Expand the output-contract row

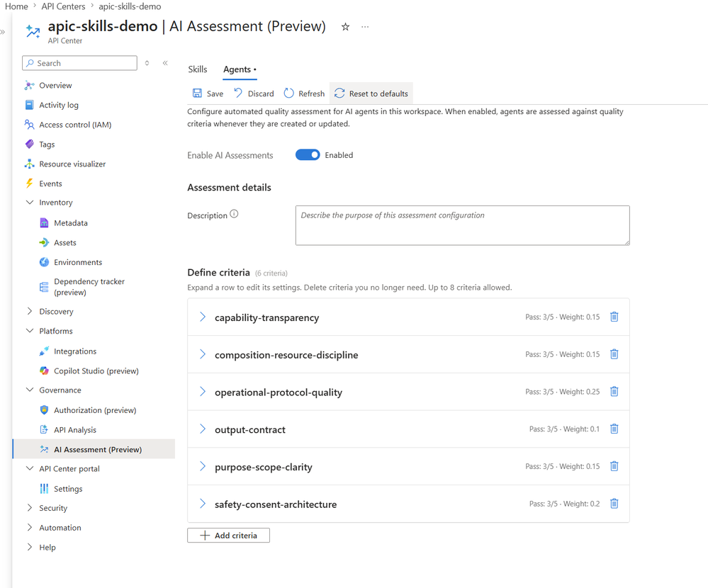pyautogui.click(x=203, y=429)
